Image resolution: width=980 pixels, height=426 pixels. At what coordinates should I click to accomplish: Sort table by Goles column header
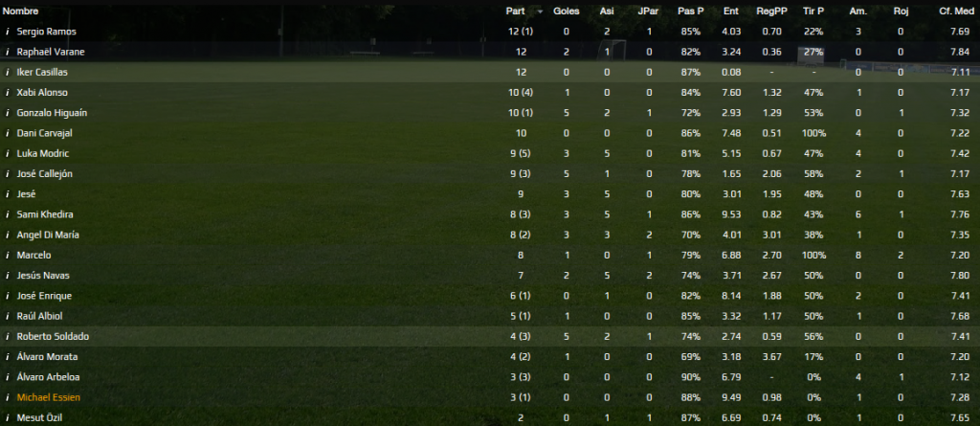pos(567,11)
